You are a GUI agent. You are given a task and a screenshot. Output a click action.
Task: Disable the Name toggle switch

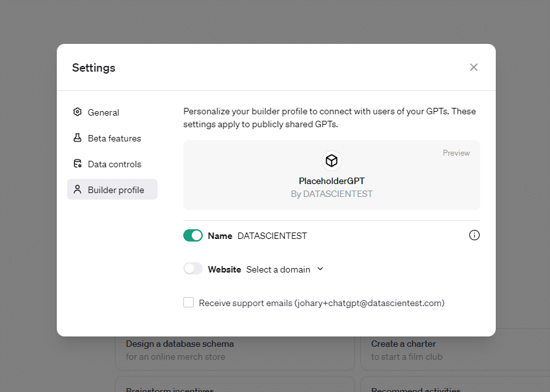pos(193,236)
